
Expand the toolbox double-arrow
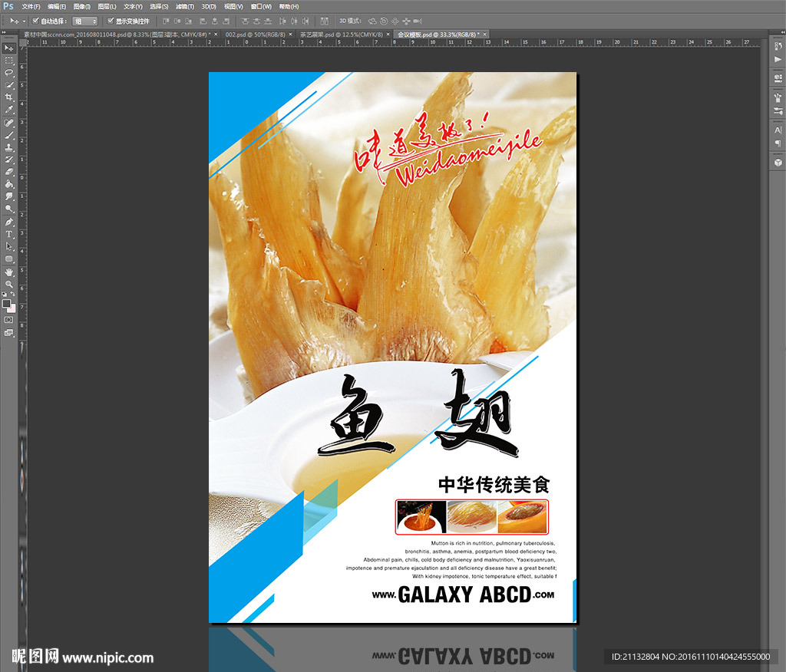coord(4,32)
